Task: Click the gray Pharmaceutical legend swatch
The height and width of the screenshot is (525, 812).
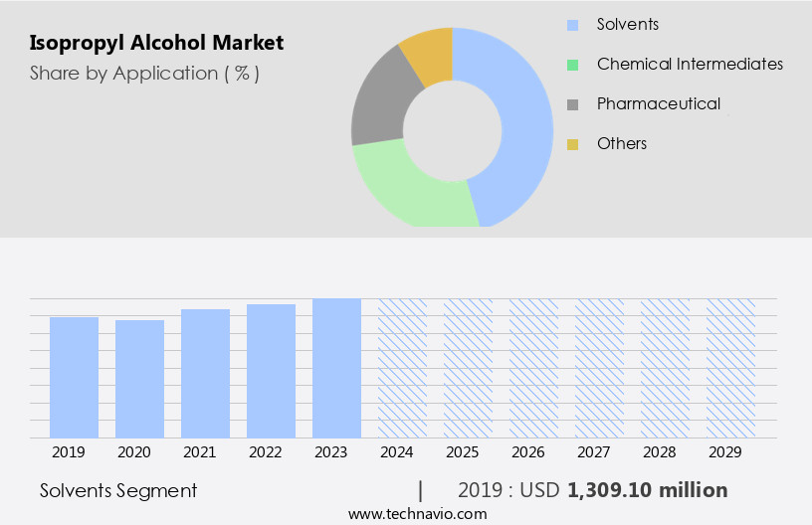Action: [572, 104]
